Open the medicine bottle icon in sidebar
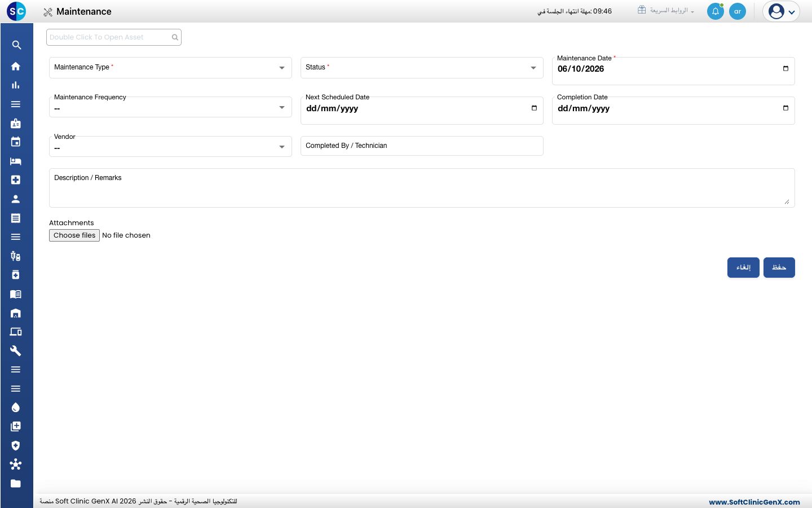The image size is (812, 508). (x=16, y=275)
